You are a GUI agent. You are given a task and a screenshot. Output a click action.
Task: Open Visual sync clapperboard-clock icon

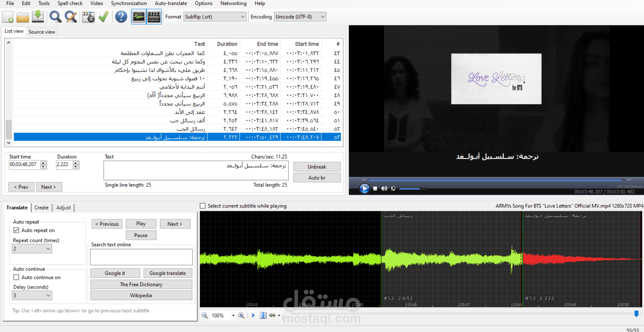(x=89, y=17)
